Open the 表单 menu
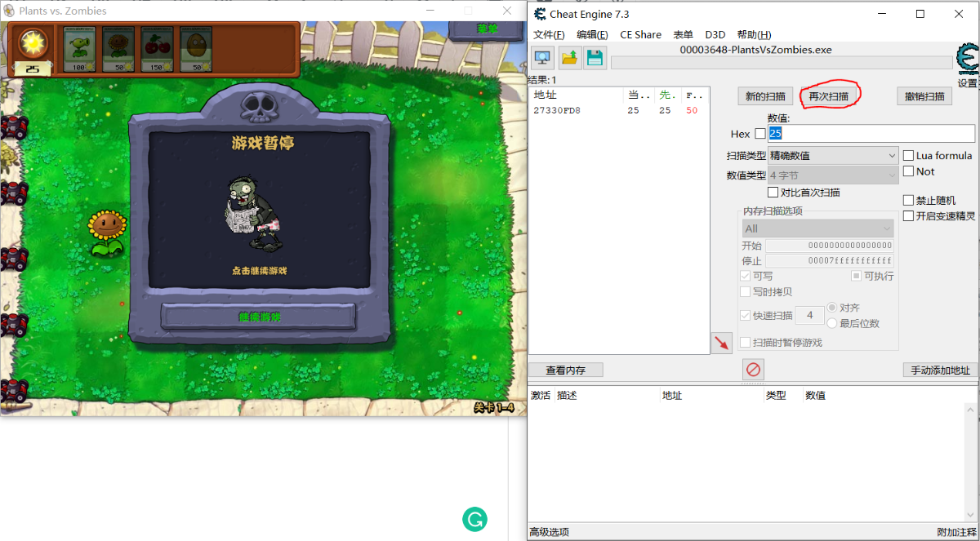 [683, 34]
